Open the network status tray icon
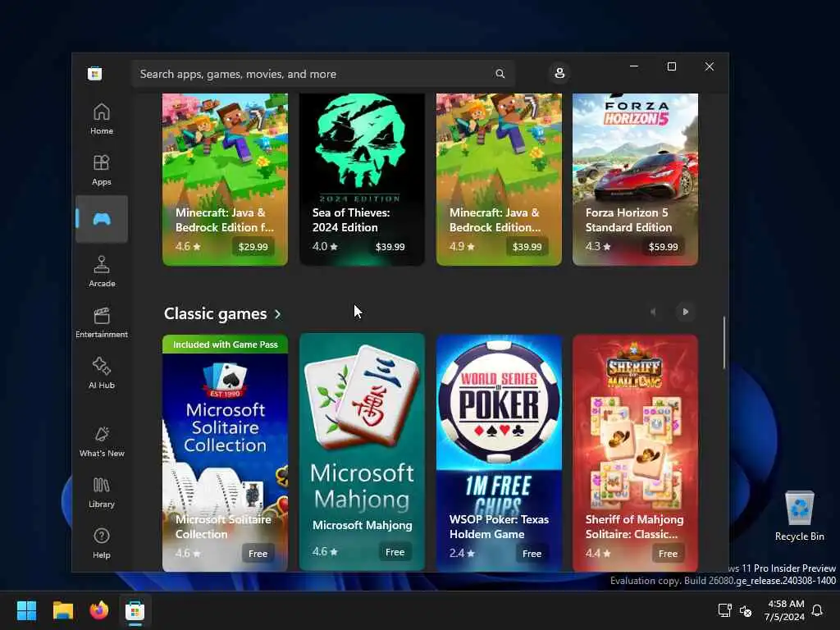The height and width of the screenshot is (630, 840). click(x=724, y=610)
